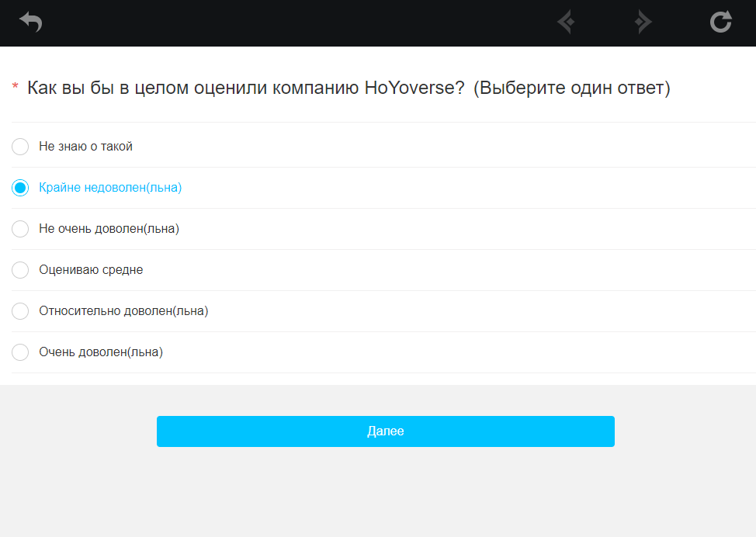Select "Крайне недоволен(льна)" radio button
The width and height of the screenshot is (756, 537).
[20, 188]
